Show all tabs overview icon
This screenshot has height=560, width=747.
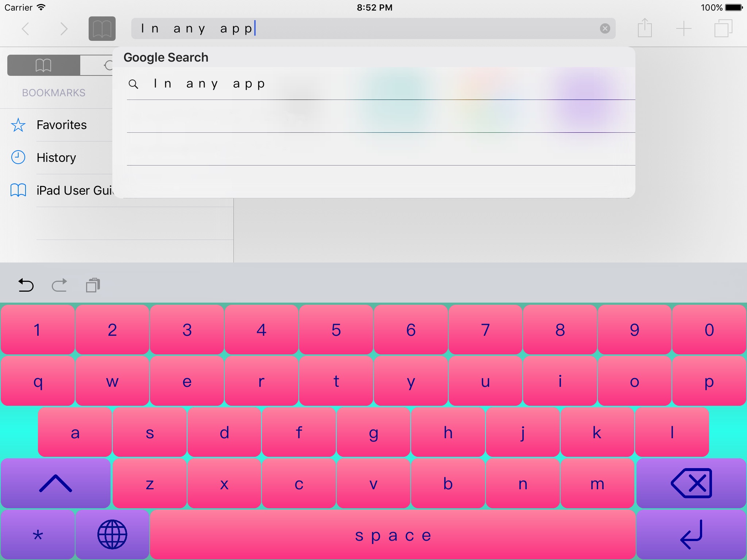coord(723,28)
